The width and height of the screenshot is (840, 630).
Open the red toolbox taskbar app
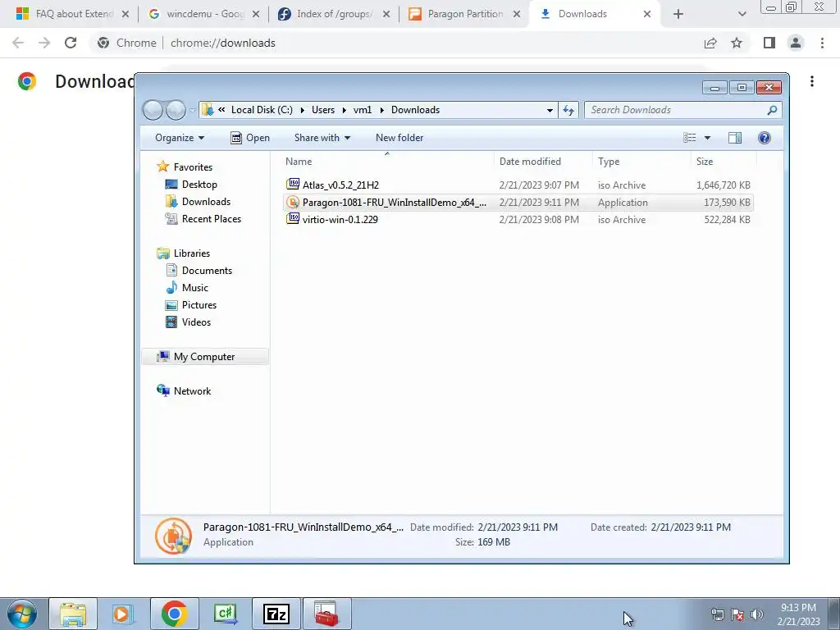pyautogui.click(x=326, y=614)
